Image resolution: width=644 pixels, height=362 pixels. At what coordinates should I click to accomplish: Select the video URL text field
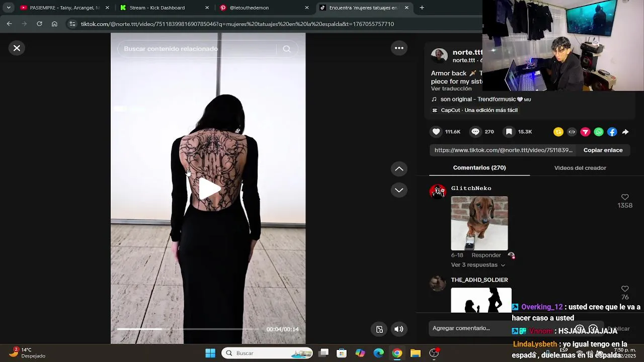pyautogui.click(x=503, y=150)
